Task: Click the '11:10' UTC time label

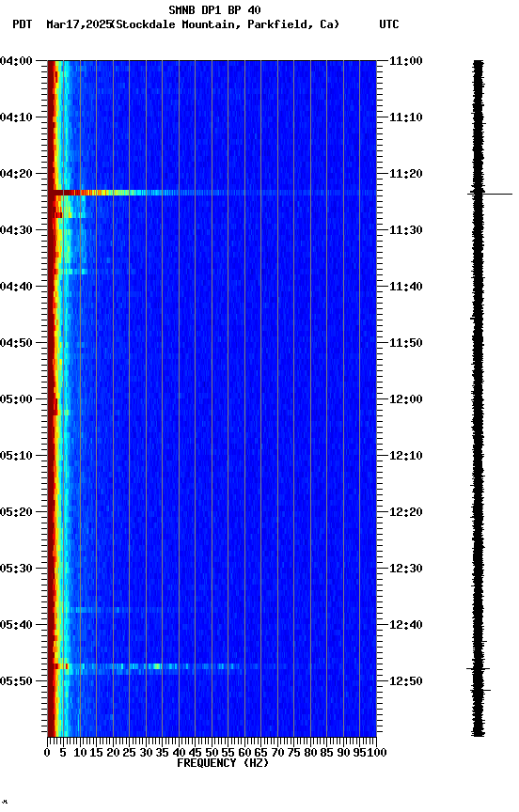Action: (x=406, y=117)
